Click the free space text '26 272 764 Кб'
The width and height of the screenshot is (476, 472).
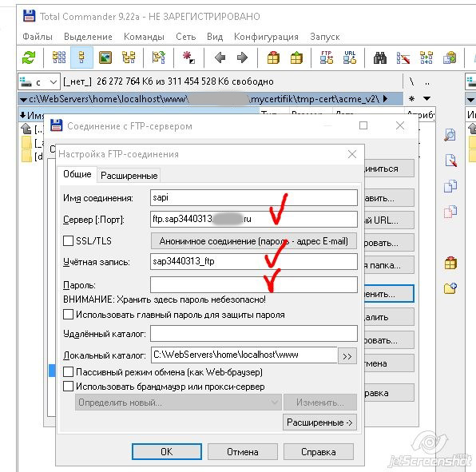tap(125, 81)
